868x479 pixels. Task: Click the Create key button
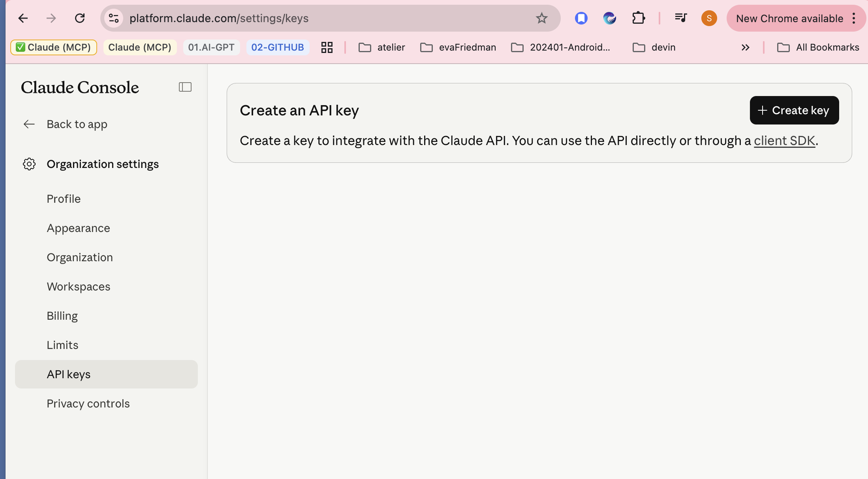(x=794, y=110)
